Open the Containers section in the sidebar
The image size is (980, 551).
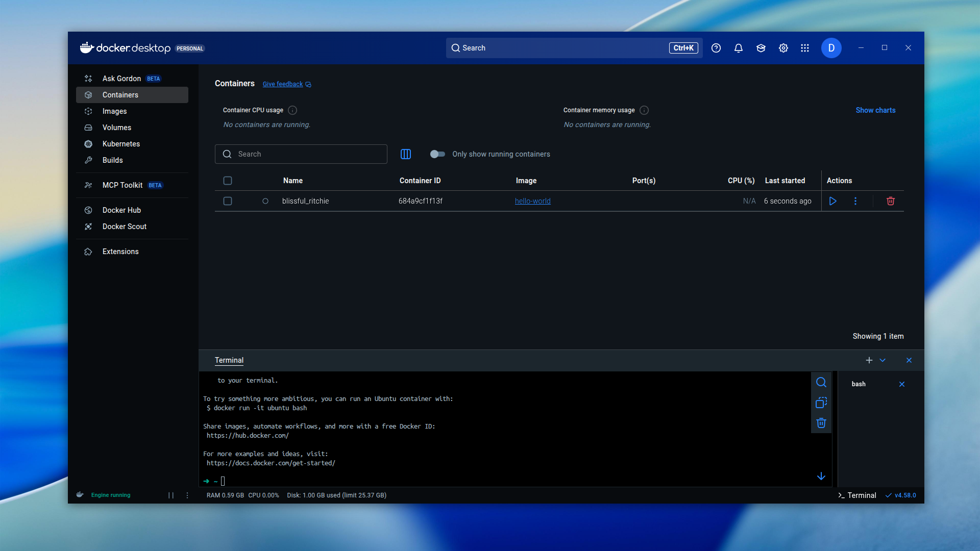[x=120, y=95]
